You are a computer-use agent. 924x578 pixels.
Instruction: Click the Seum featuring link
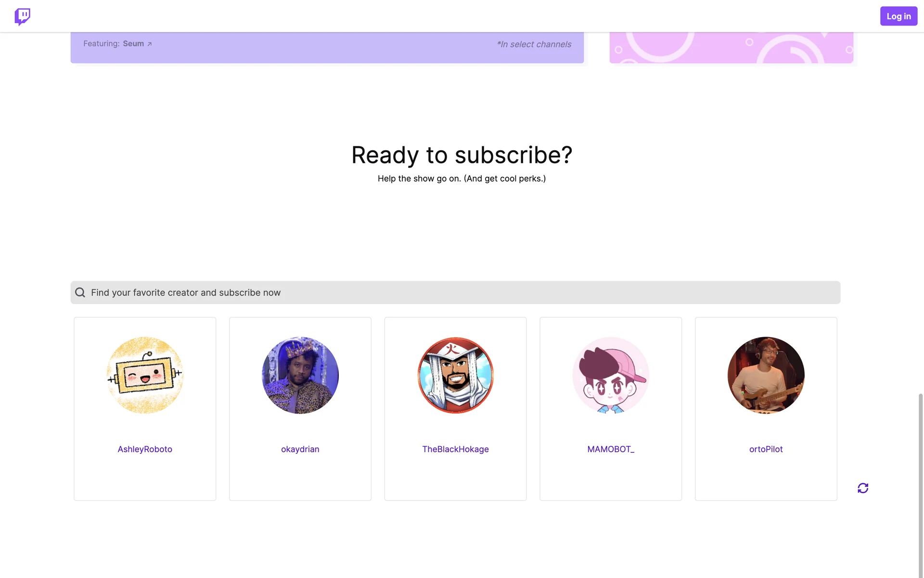pyautogui.click(x=133, y=43)
